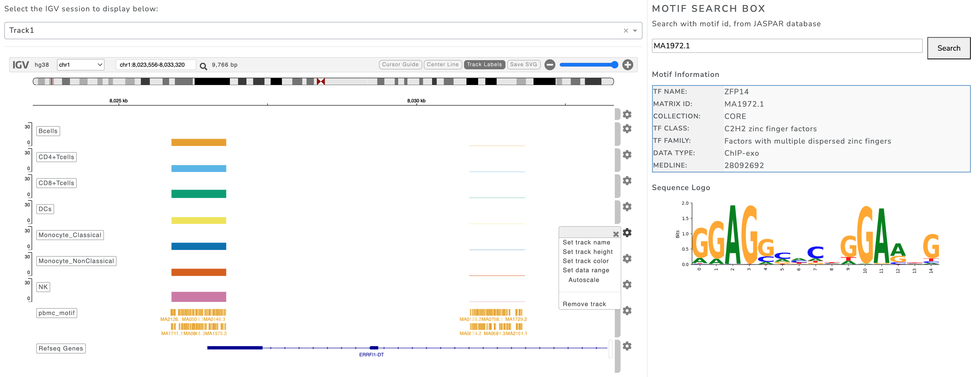Open the gear menu for Bcells track
980x377 pixels.
pyautogui.click(x=627, y=129)
